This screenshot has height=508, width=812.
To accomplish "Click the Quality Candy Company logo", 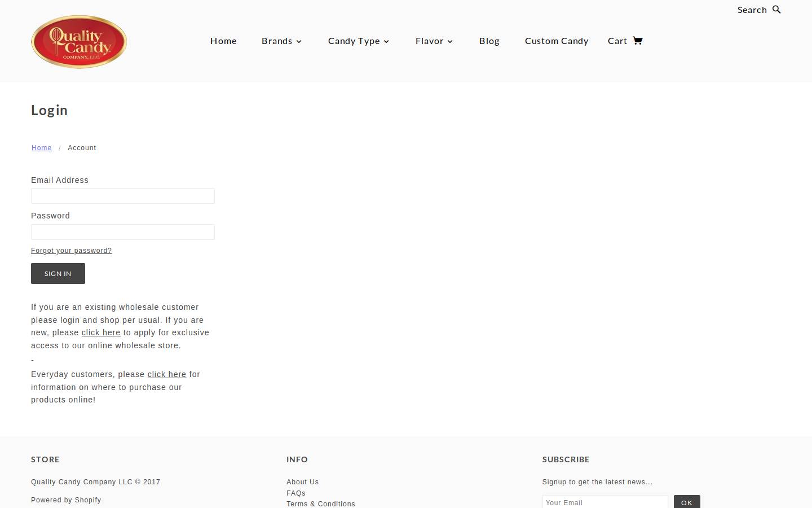I will point(79,42).
